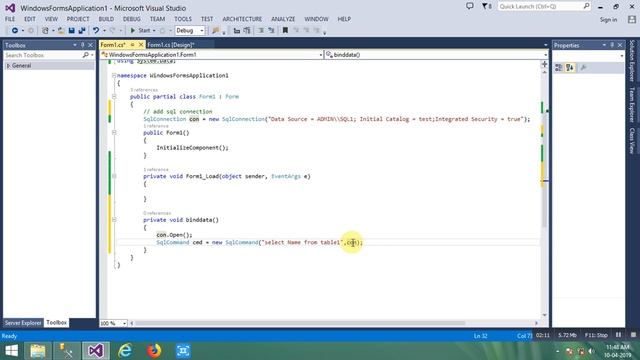Toggle a bookmark on the current line
This screenshot has height=360, width=640.
(285, 31)
